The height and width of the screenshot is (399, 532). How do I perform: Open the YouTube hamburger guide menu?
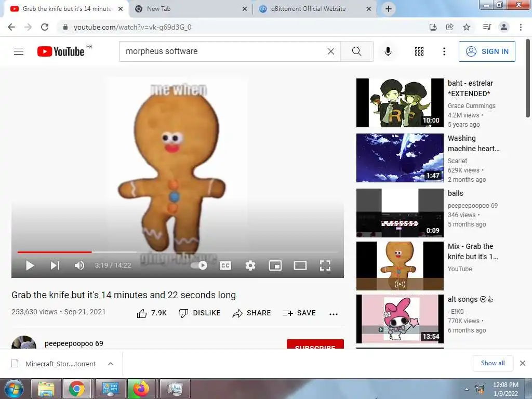[x=19, y=51]
